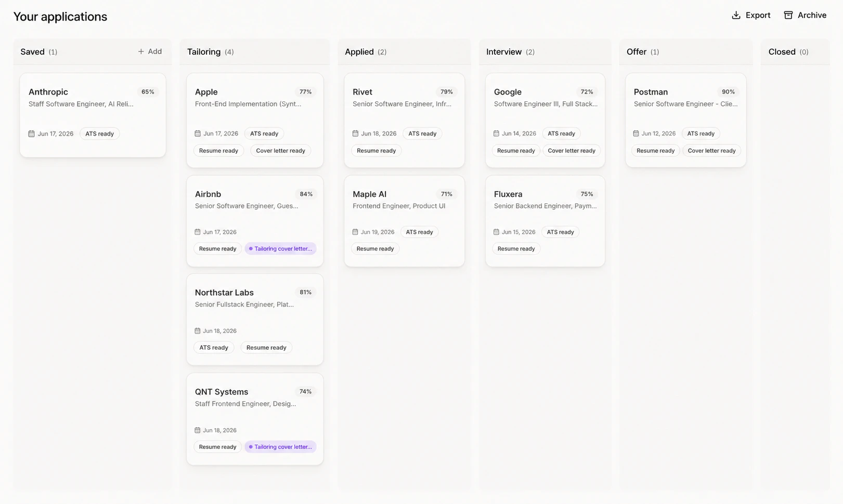Click the 77% match score on Apple
The width and height of the screenshot is (843, 504).
pos(305,92)
